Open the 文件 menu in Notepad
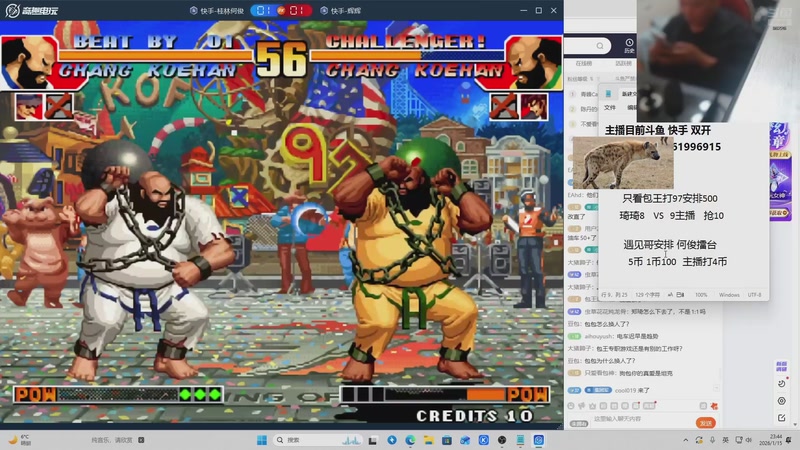This screenshot has width=800, height=450. click(610, 108)
